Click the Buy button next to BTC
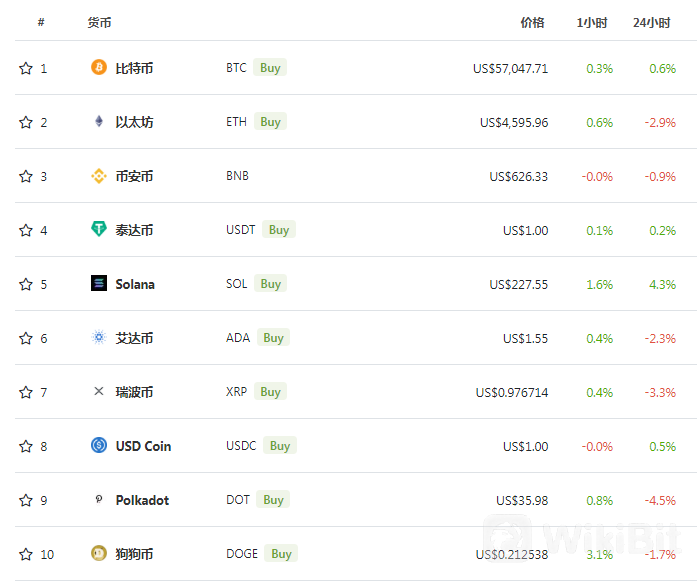 coord(270,68)
